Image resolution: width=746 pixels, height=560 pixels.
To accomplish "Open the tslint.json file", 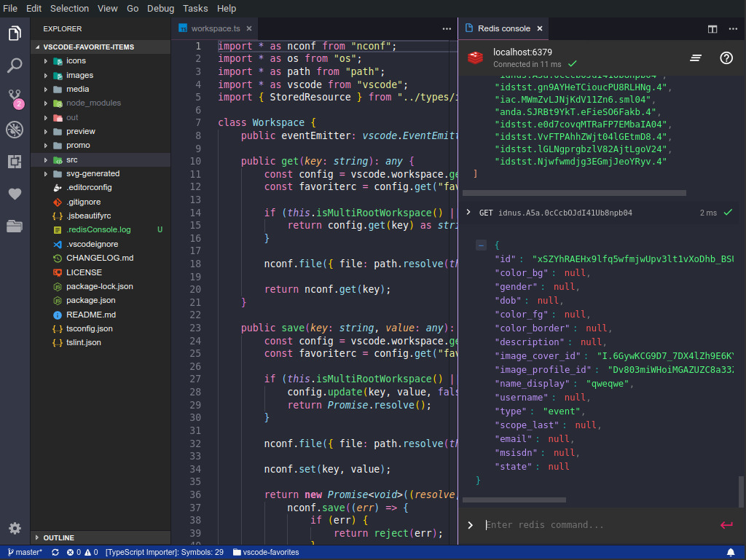I will pyautogui.click(x=101, y=342).
